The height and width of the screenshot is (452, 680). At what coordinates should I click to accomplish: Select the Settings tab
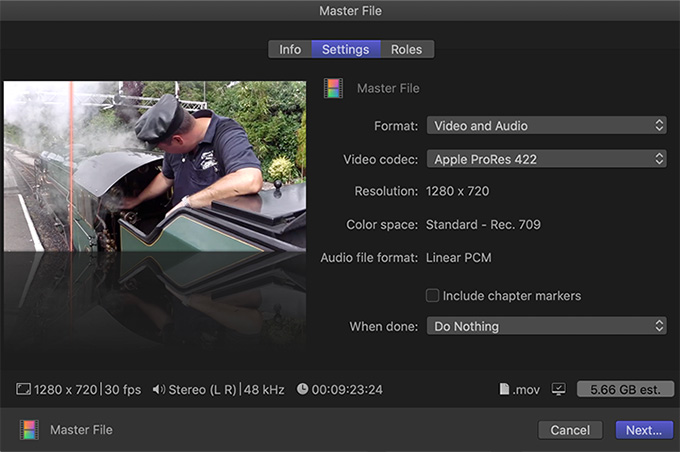pos(346,49)
